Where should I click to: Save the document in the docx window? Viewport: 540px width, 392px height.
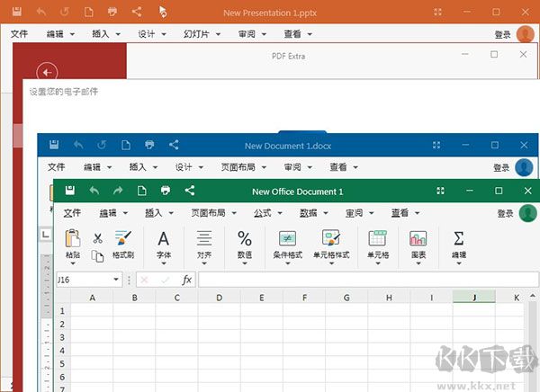(54, 145)
